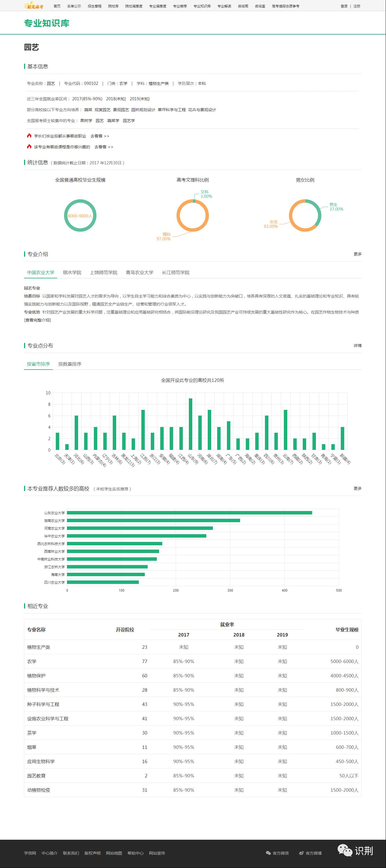Click the fire icon beside 学长们毕业后都从事哪些职业
Image resolution: width=386 pixels, height=868 pixels.
[x=29, y=136]
